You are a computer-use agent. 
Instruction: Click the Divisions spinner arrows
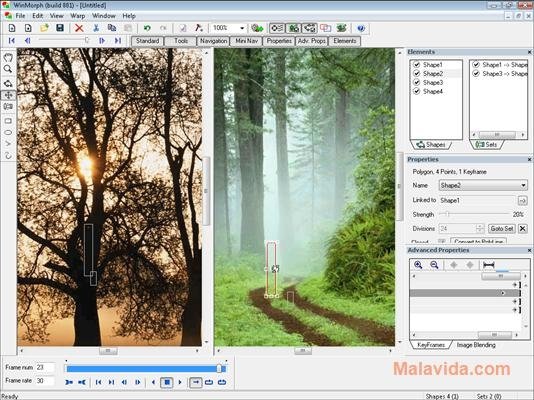480,228
